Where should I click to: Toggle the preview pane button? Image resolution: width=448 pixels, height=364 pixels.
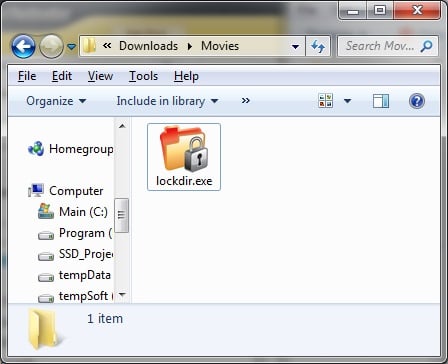pos(381,101)
